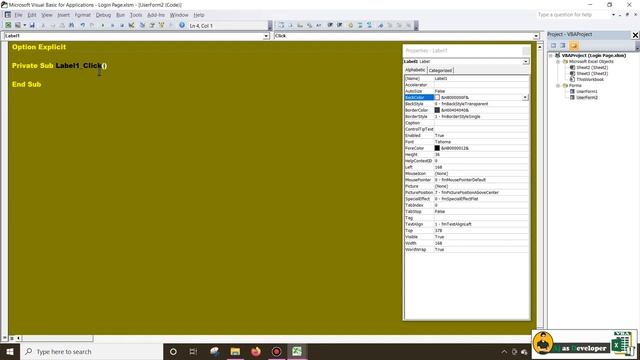
Task: Open the Click procedure dropdown
Action: pos(536,36)
